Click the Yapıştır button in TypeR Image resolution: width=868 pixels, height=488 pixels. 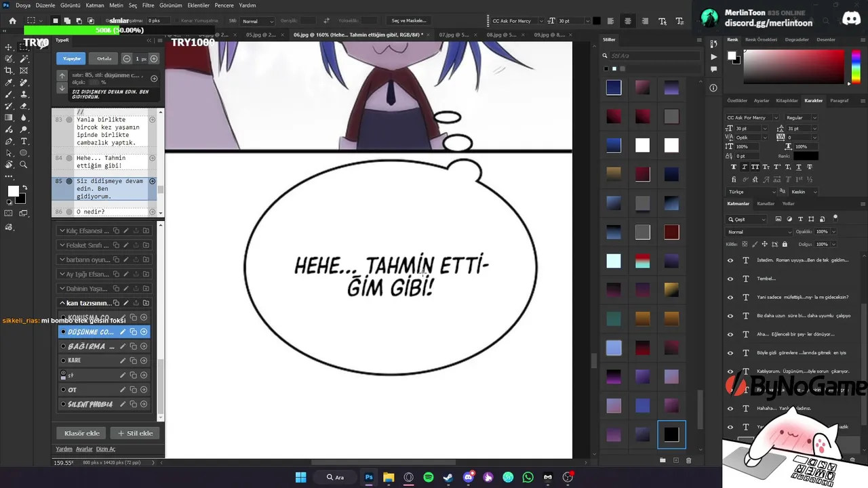(x=72, y=58)
